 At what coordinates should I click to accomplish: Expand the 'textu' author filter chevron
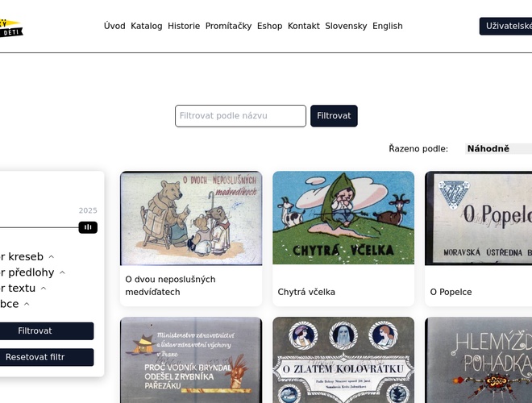coord(44,289)
